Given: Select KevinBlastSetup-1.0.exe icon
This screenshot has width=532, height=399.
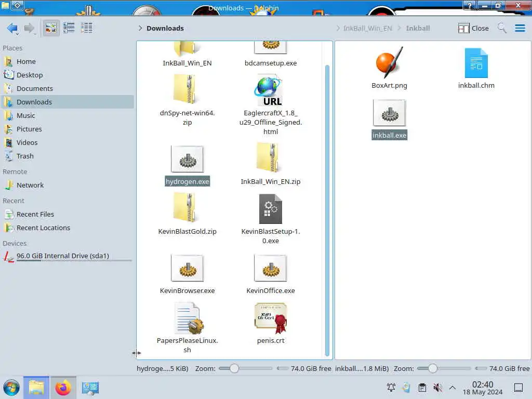Looking at the screenshot, I should pos(270,209).
